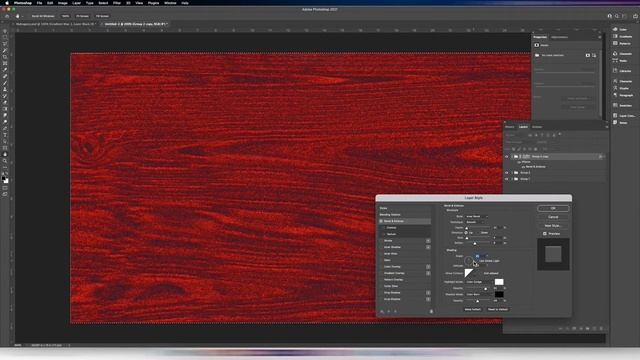The image size is (640, 360).
Task: Click the shading Angle dial
Action: (469, 260)
